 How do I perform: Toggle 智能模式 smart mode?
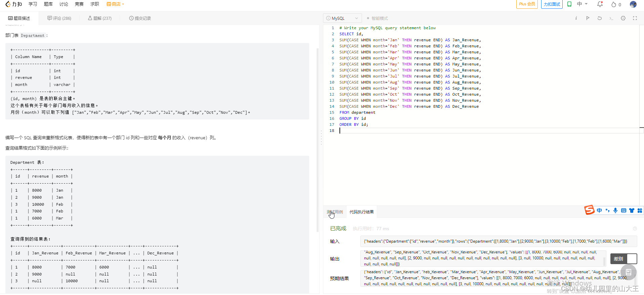pos(377,18)
